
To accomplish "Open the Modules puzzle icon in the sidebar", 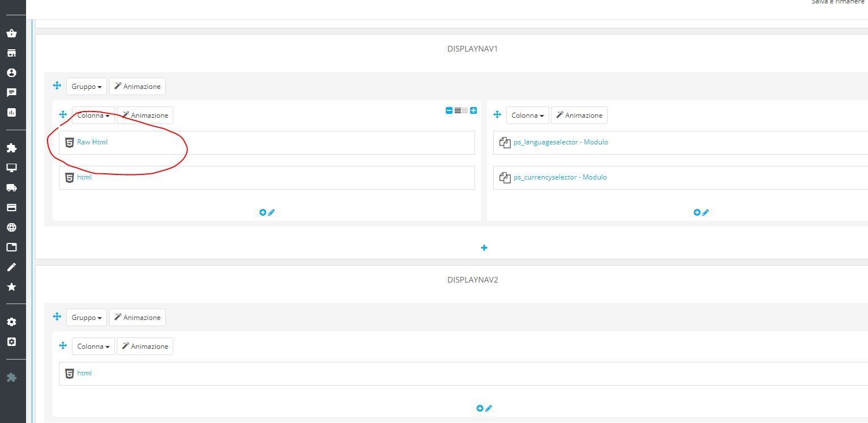I will [11, 148].
